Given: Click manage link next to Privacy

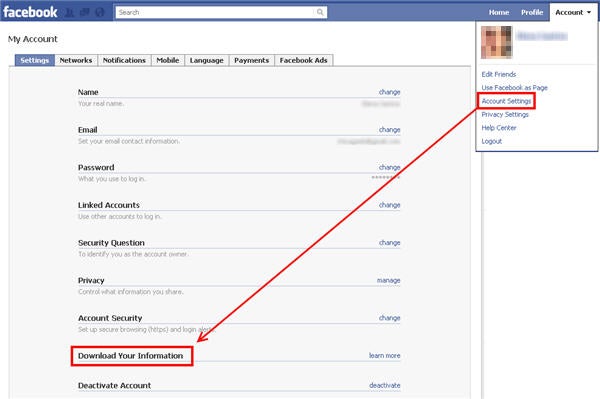Looking at the screenshot, I should pyautogui.click(x=388, y=280).
